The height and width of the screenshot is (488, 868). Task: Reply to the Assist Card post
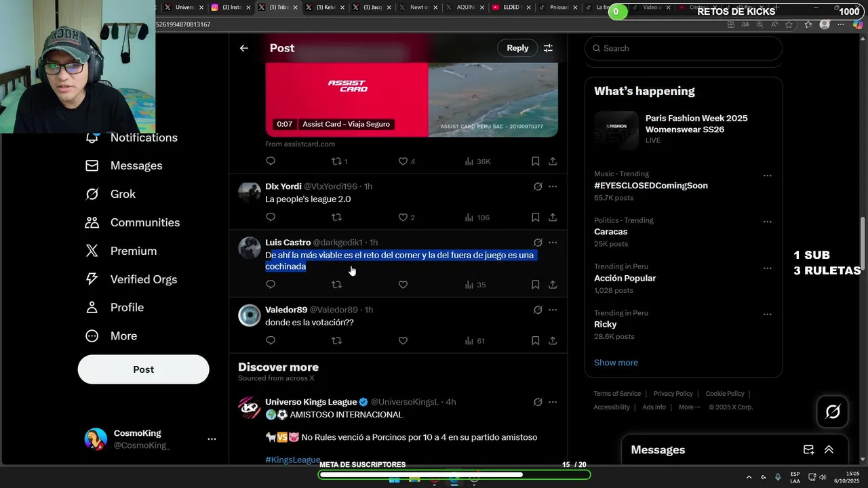tap(271, 161)
